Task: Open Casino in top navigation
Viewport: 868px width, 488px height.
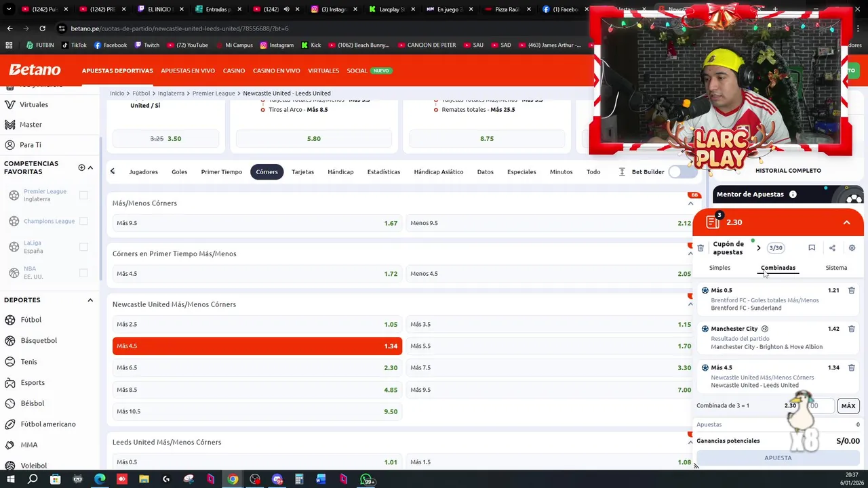Action: 234,70
